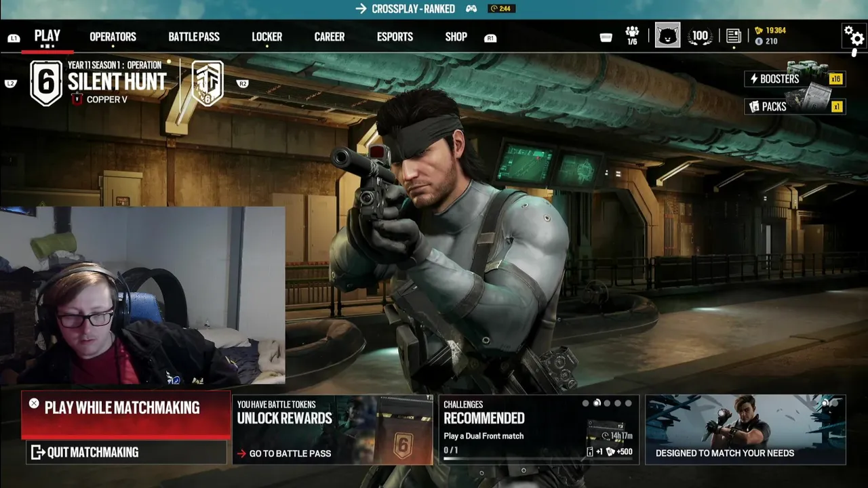The image size is (868, 488).
Task: Select the fourth challenge page dot
Action: 618,403
